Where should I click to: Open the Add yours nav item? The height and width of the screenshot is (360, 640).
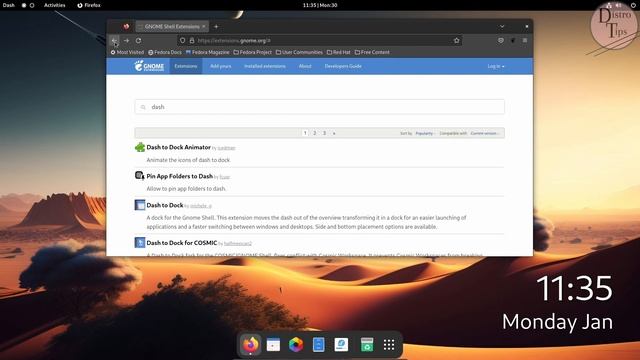click(220, 66)
